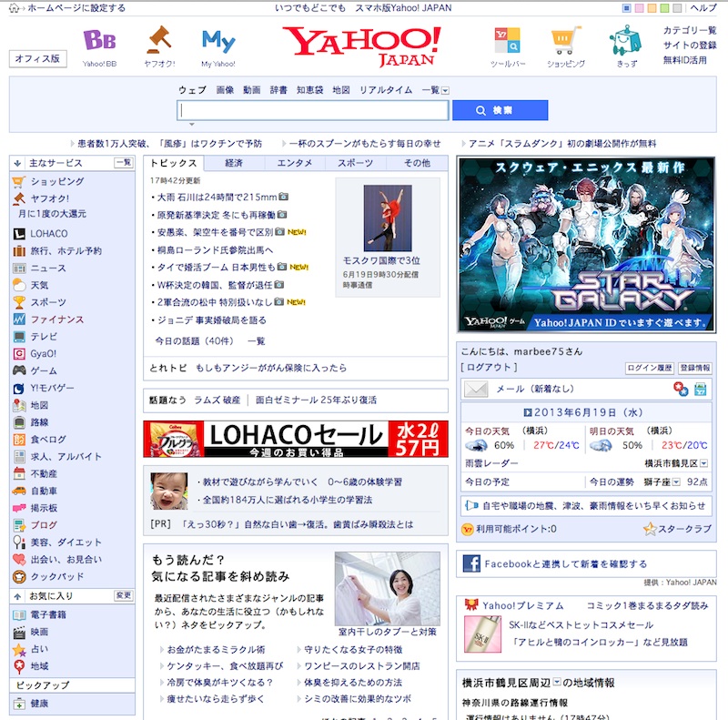Viewport: 728px width, 720px height.
Task: Open ファイナンス from the sidebar icon
Action: [20, 320]
